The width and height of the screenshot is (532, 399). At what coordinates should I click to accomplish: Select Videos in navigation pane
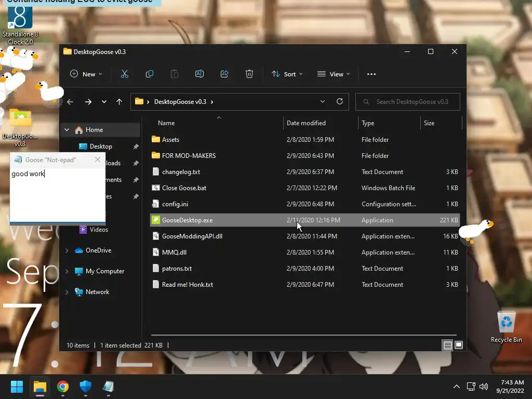click(99, 229)
